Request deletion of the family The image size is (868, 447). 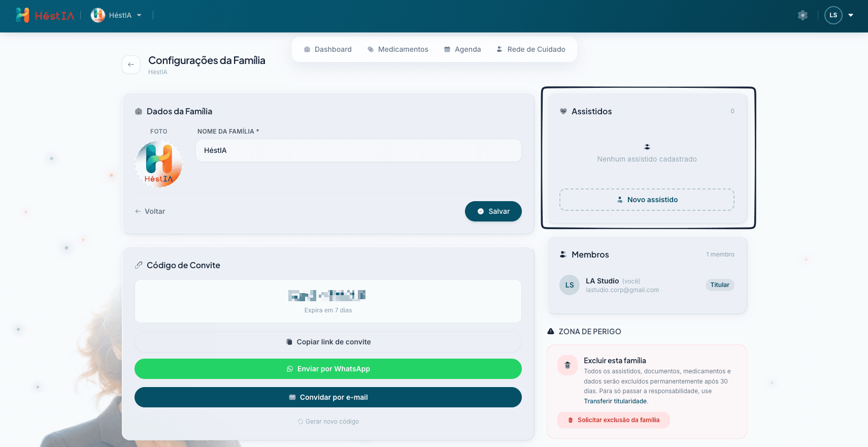point(613,420)
